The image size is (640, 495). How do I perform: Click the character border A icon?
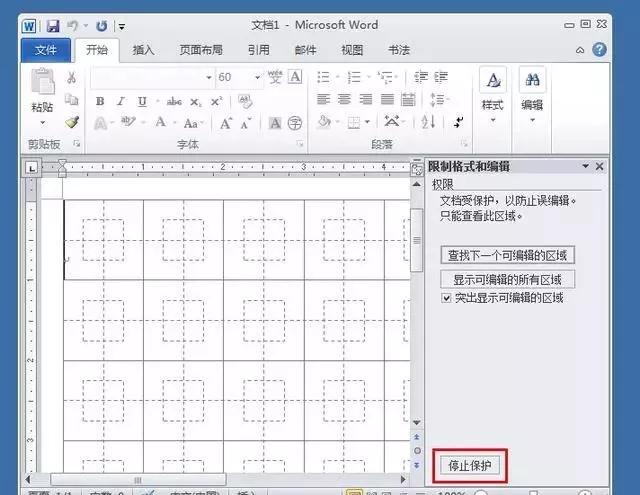coord(295,77)
